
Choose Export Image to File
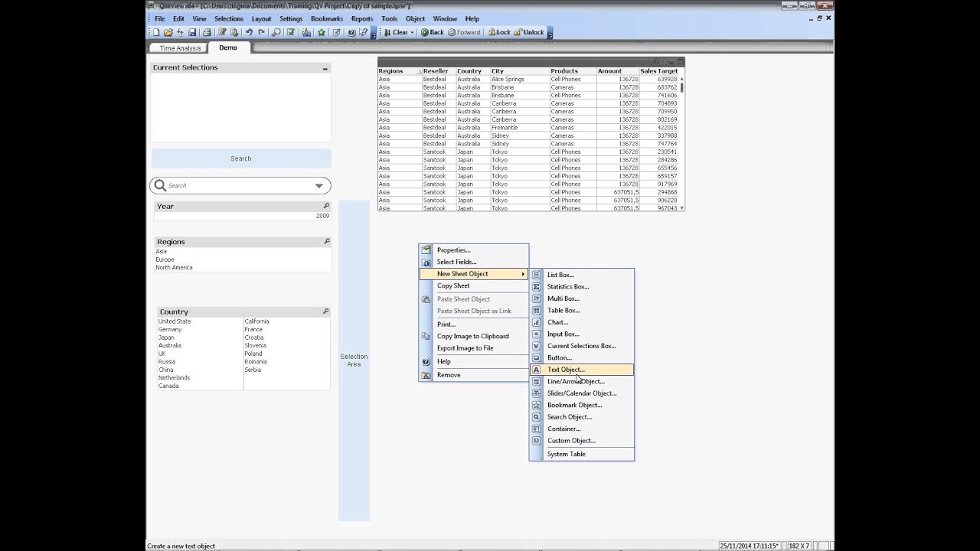(x=474, y=348)
